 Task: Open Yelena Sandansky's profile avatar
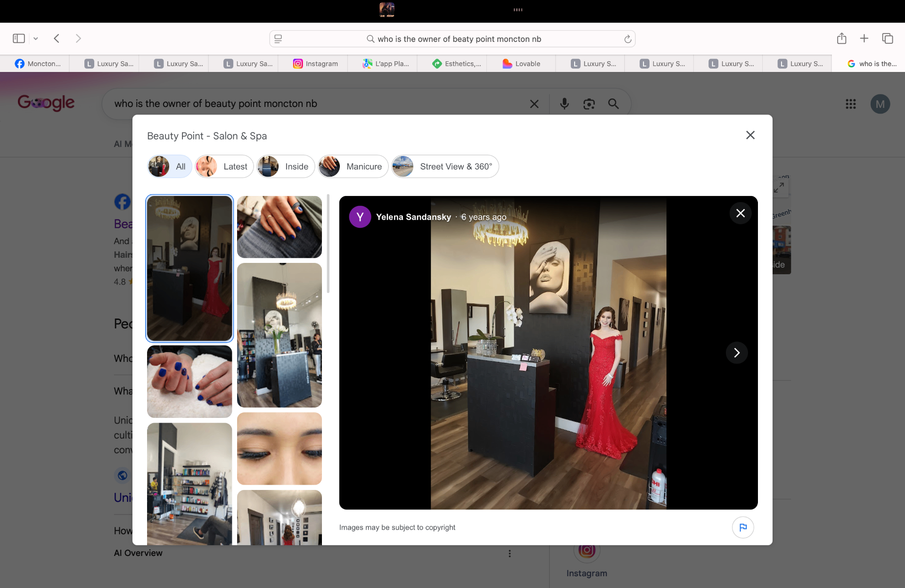tap(360, 217)
